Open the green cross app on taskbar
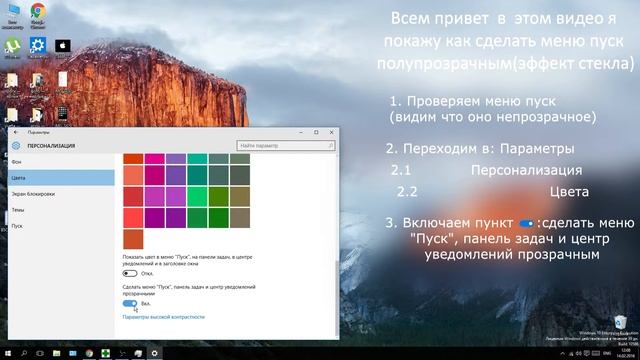 click(x=106, y=353)
